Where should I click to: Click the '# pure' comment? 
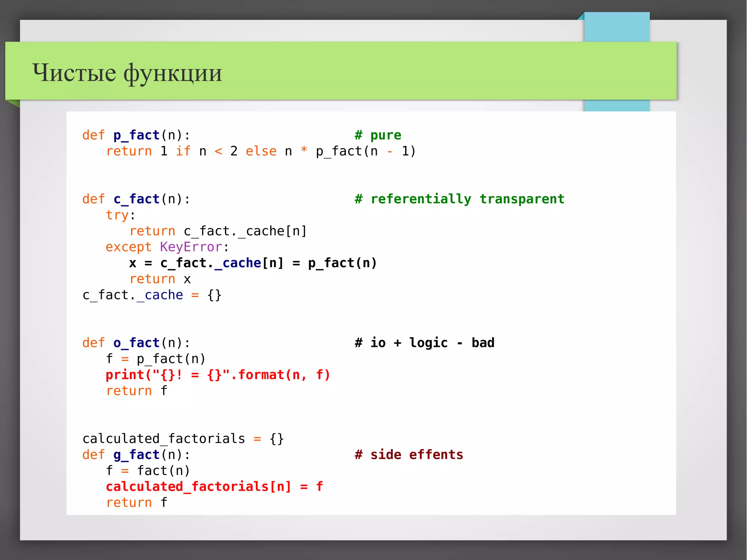(378, 135)
